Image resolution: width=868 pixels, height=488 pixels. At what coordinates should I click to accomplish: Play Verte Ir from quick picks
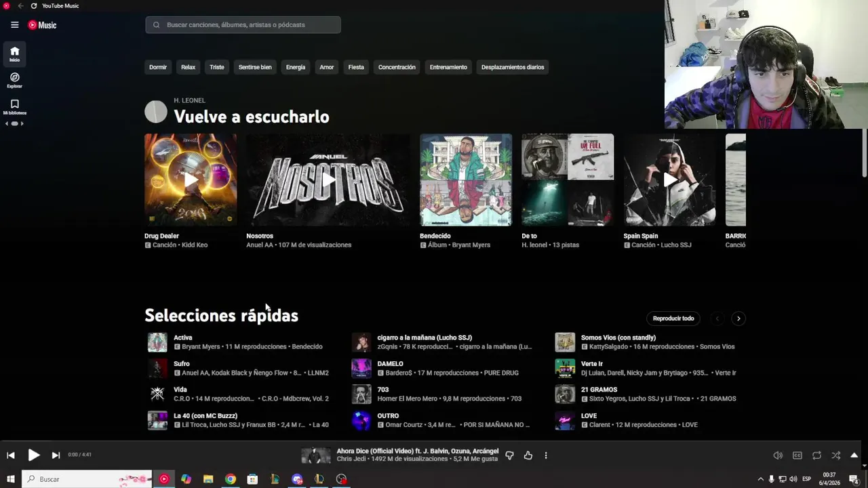565,368
